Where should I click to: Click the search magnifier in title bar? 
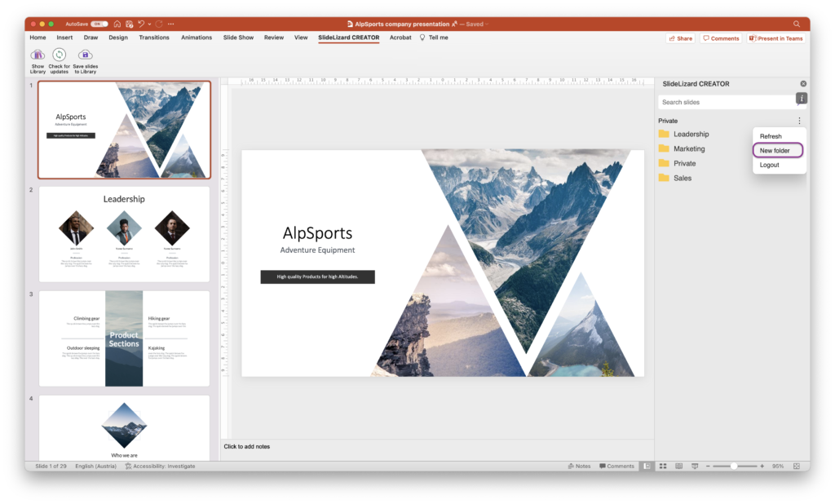tap(797, 24)
